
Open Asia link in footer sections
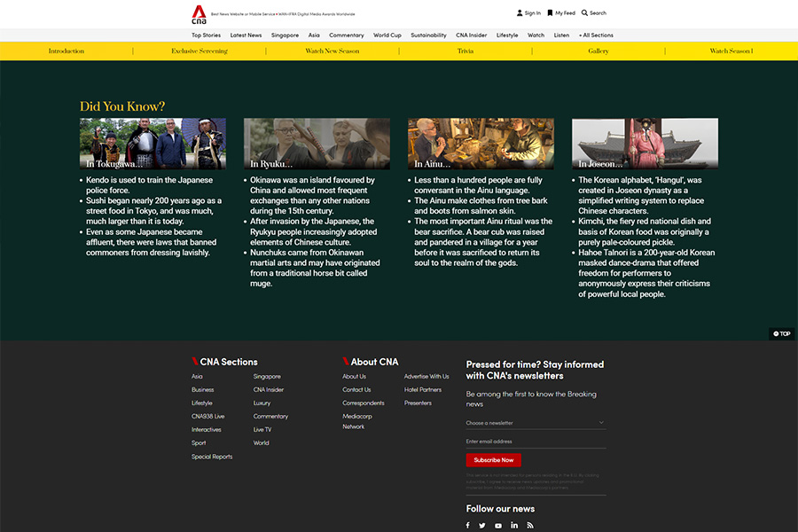pyautogui.click(x=197, y=377)
